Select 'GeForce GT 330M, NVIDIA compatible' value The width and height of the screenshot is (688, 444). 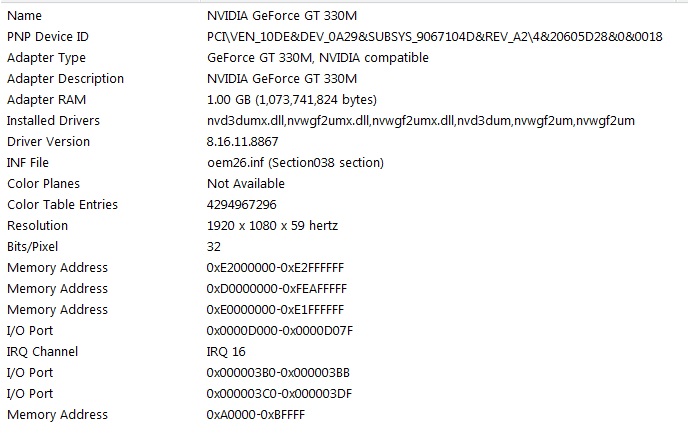[x=318, y=58]
